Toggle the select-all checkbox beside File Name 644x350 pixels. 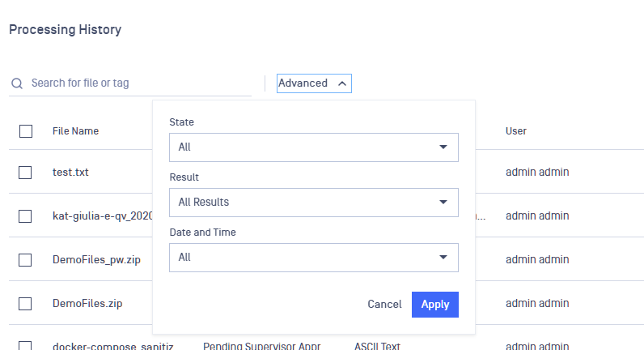(x=26, y=131)
